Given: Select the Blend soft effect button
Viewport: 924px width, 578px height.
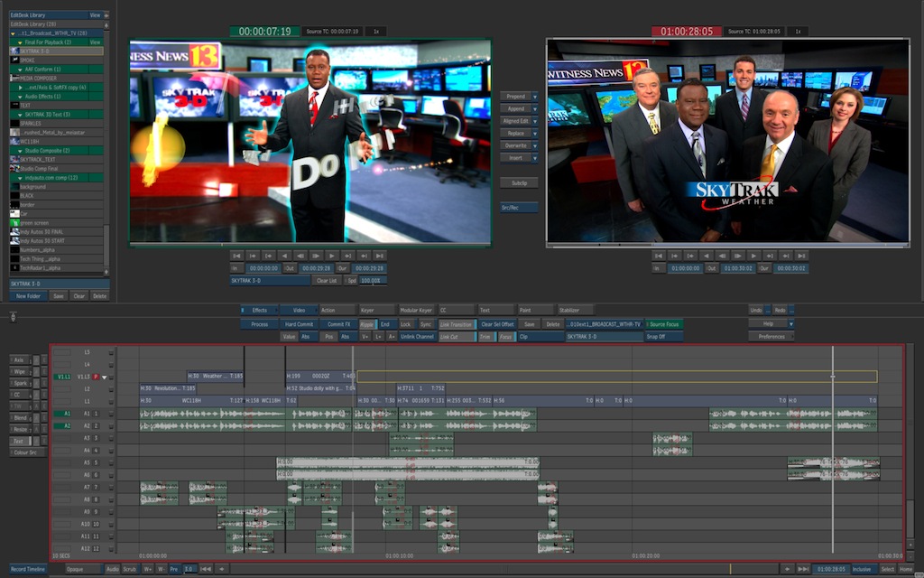Looking at the screenshot, I should [20, 417].
